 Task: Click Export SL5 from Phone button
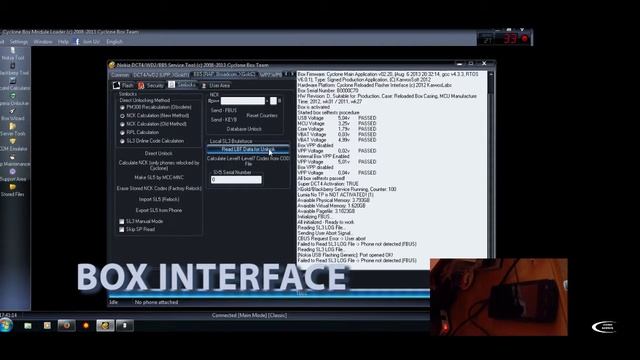point(159,210)
